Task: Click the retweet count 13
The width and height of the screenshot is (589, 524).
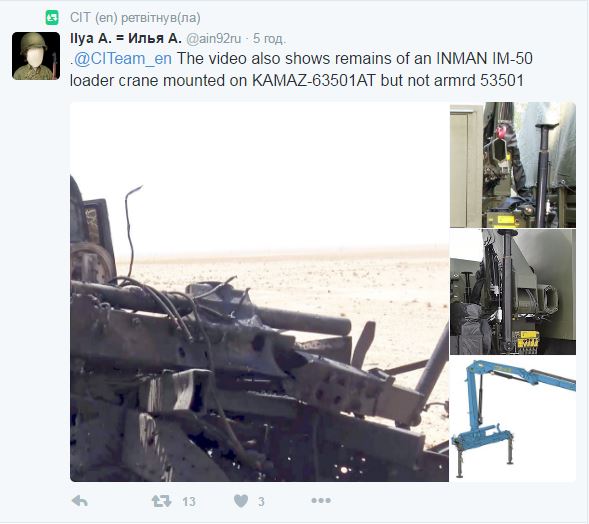Action: tap(189, 501)
